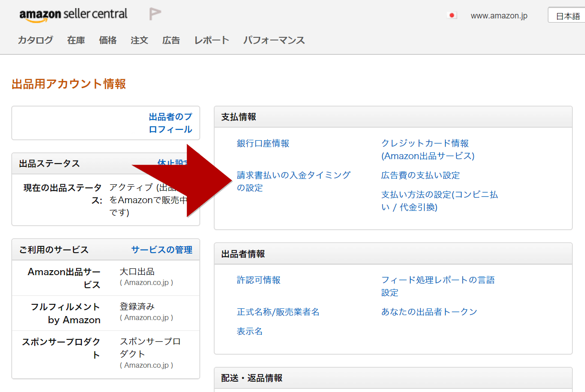Open the あなたの出品者トークン link
This screenshot has width=585, height=392.
click(429, 312)
